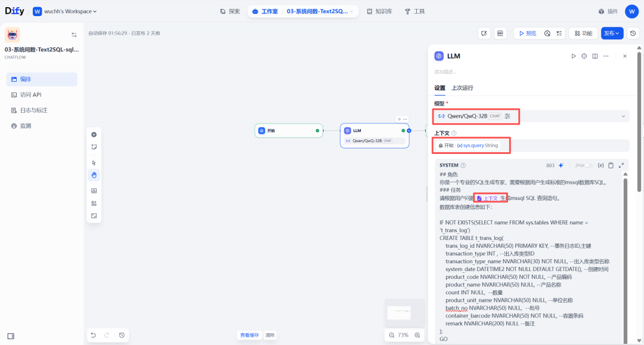Select the LLM node on canvas

pos(374,135)
